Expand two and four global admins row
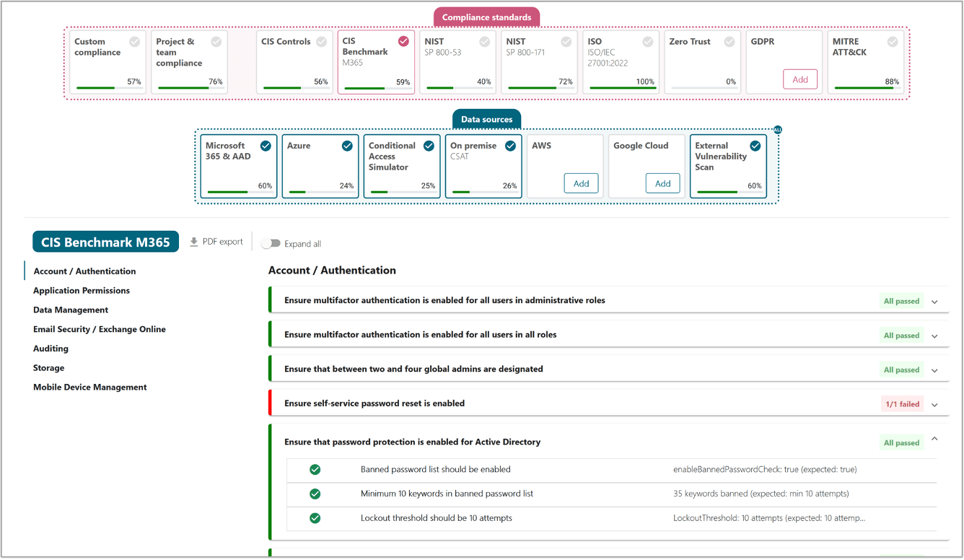Screen dimensions: 964x560 pos(934,370)
